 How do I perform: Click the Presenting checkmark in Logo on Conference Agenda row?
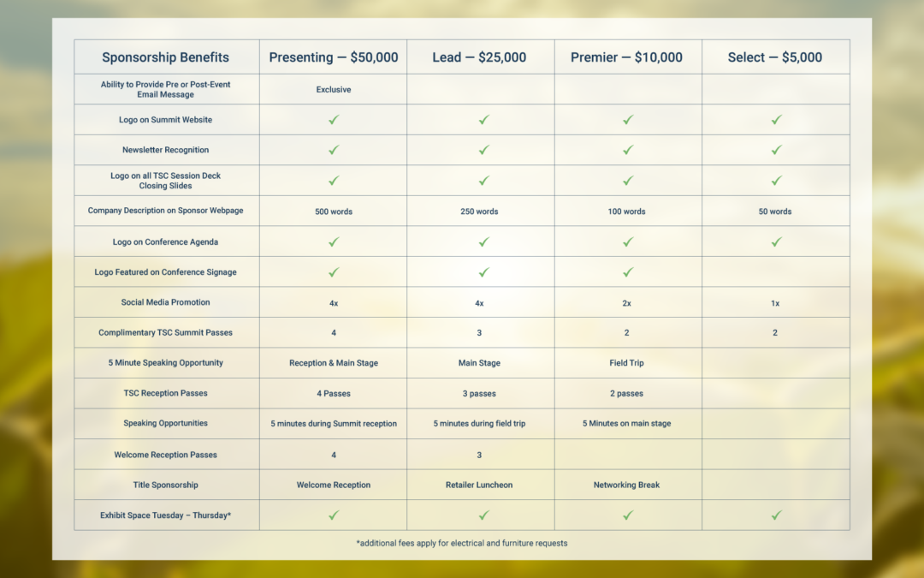pos(334,241)
